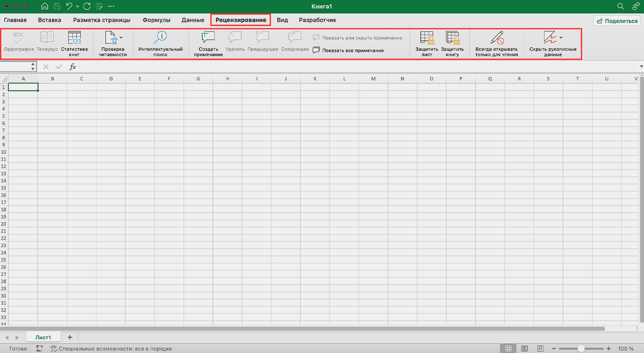This screenshot has height=353, width=644.
Task: Click the home icon in title bar
Action: click(45, 6)
